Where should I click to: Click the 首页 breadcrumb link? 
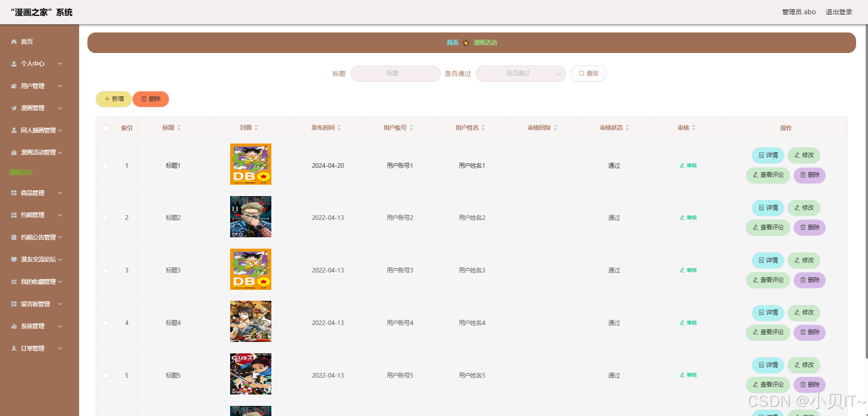453,43
